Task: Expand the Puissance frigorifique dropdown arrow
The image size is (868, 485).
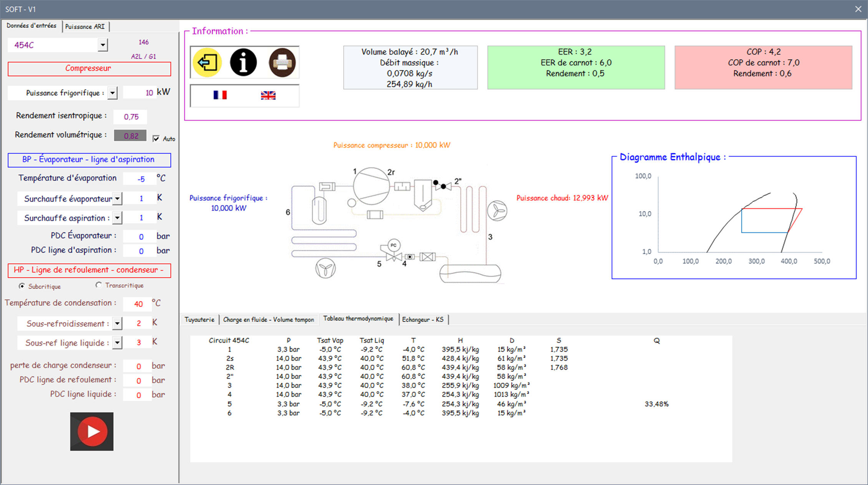Action: pos(112,93)
